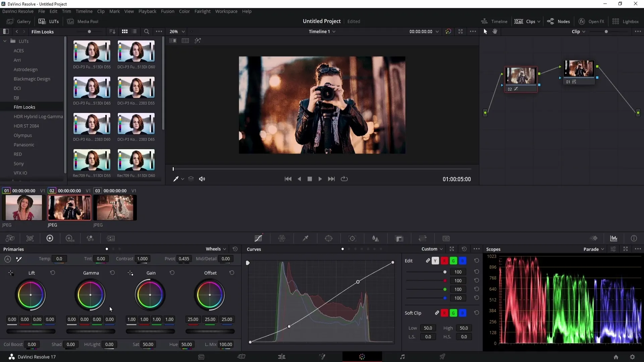Expand the Film Looks LUT category
644x362 pixels.
click(24, 107)
